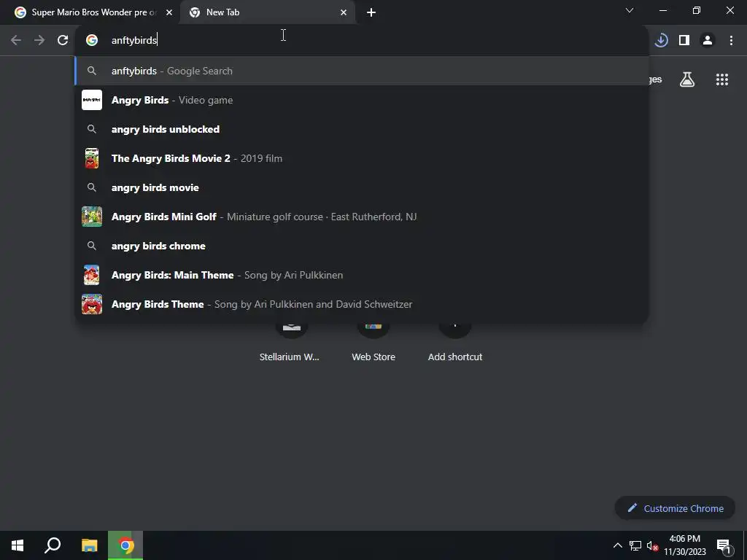Choose Angry Birds: Main Theme song suggestion

[362, 275]
